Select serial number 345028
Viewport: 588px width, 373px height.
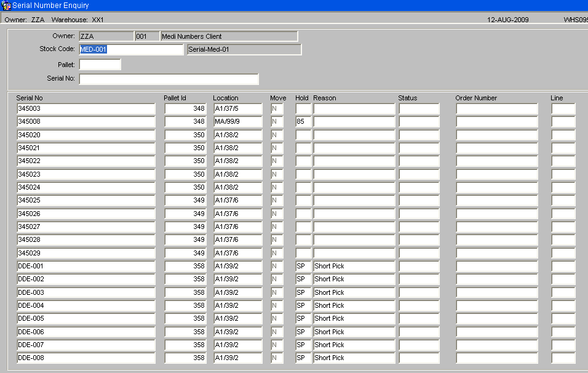point(86,240)
